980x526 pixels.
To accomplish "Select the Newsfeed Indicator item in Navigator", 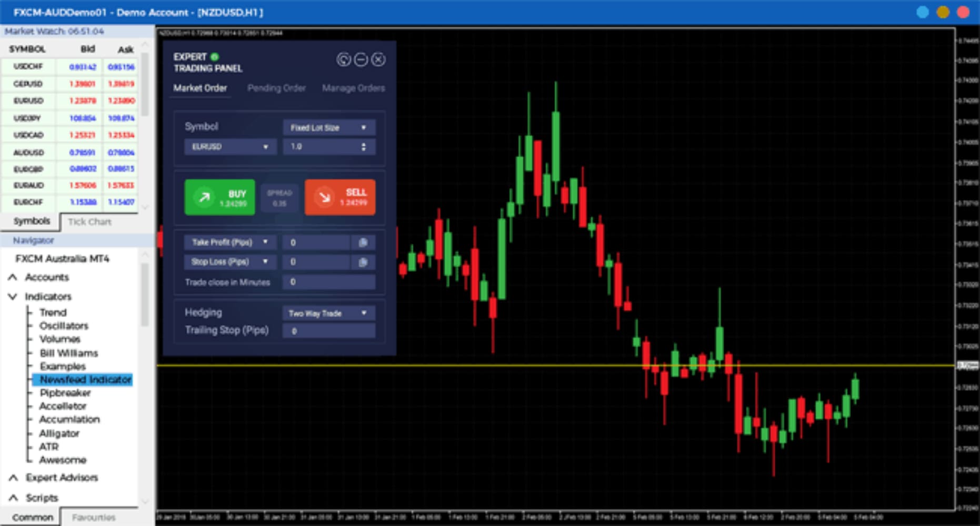I will (85, 380).
